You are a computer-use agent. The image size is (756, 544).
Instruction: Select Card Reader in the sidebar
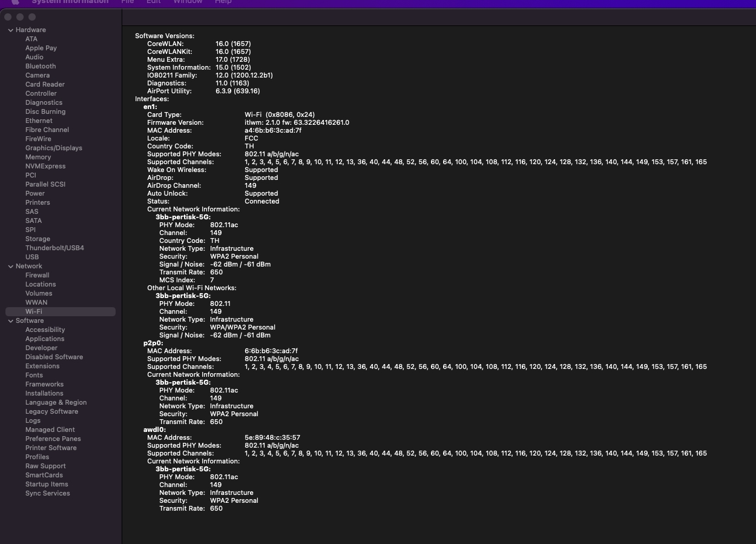tap(45, 84)
